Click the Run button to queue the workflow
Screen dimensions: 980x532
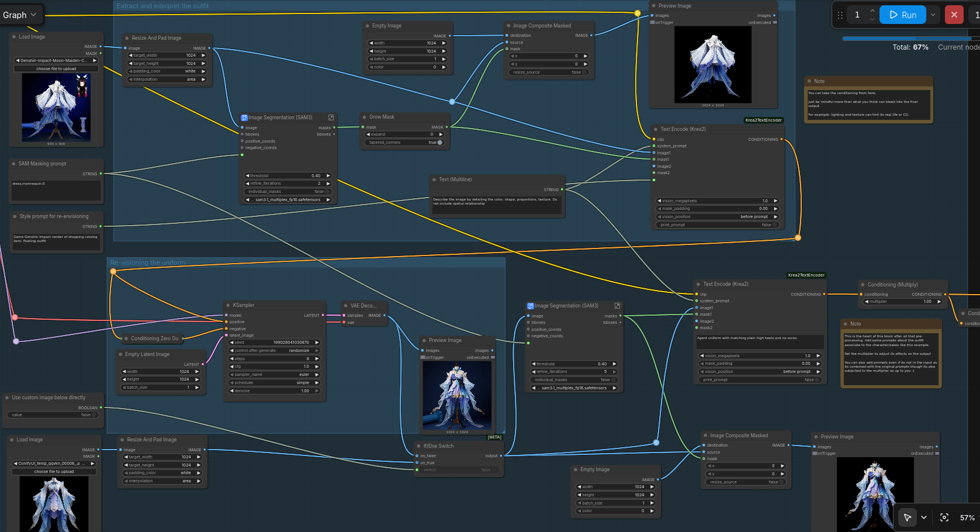pos(903,15)
